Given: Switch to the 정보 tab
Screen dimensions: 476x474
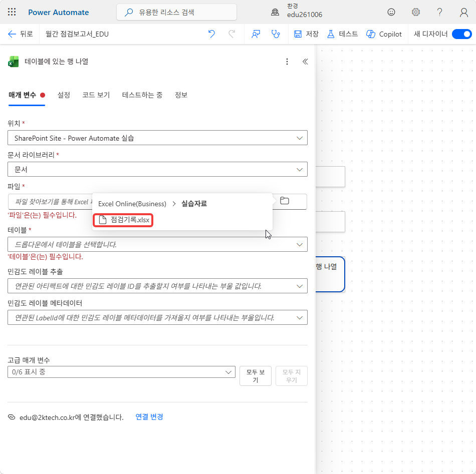Looking at the screenshot, I should [181, 95].
